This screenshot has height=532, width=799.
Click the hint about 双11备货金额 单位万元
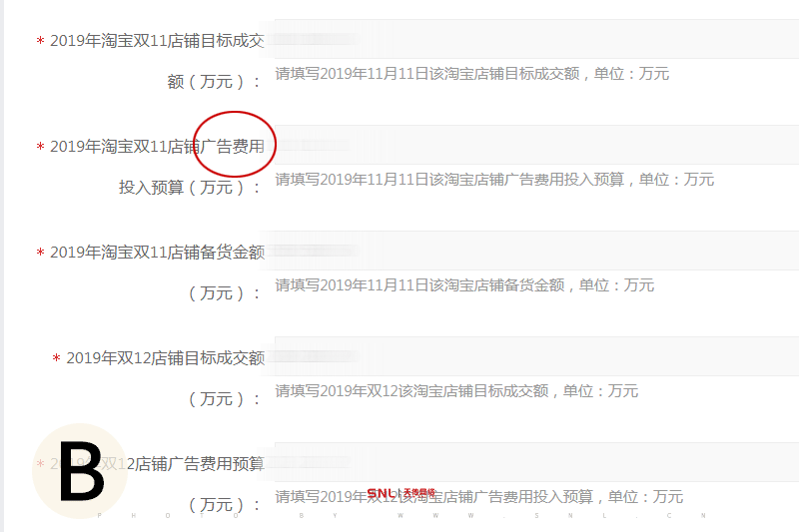(464, 285)
